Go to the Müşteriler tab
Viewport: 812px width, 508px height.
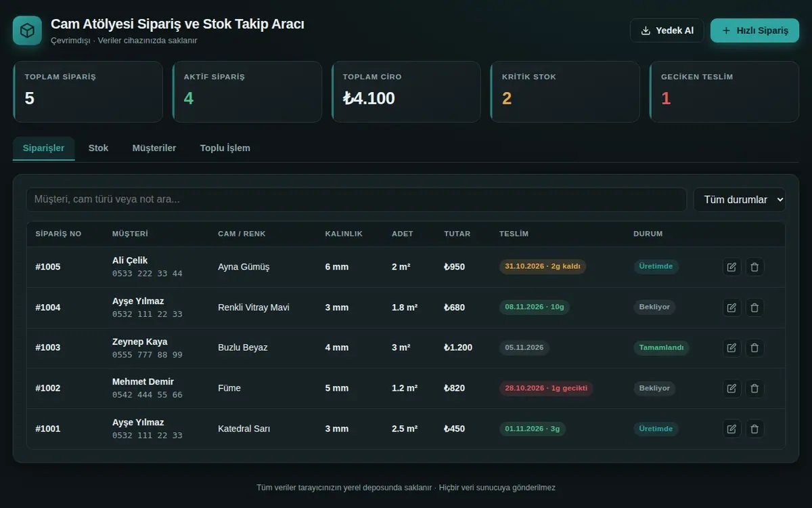coord(154,148)
